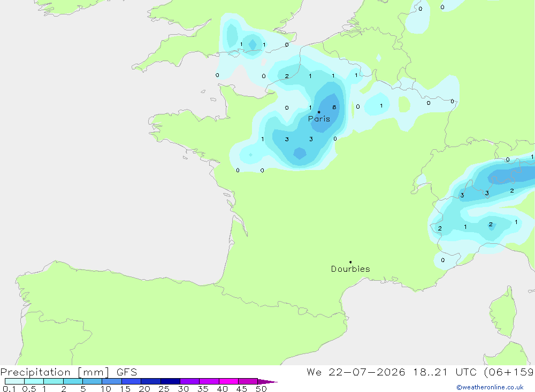Click the legend scale label '35'
This screenshot has width=535, height=392.
(x=203, y=389)
